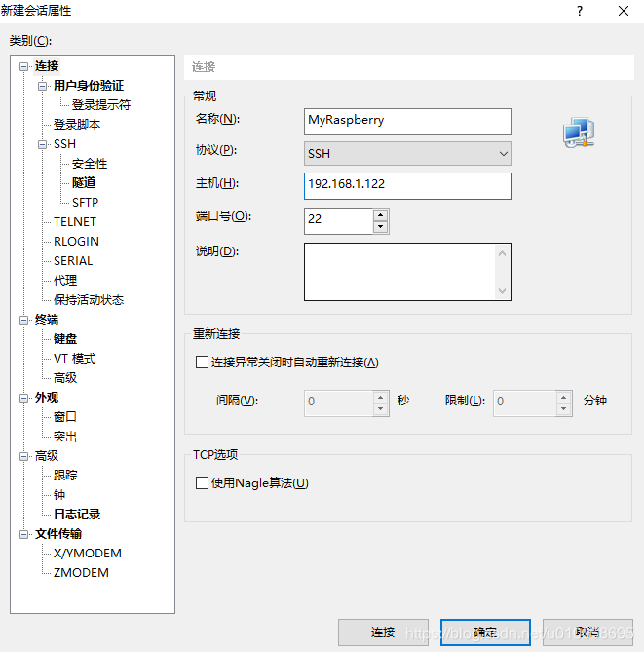Select SERIAL in the tree
Image resolution: width=644 pixels, height=652 pixels.
[73, 261]
